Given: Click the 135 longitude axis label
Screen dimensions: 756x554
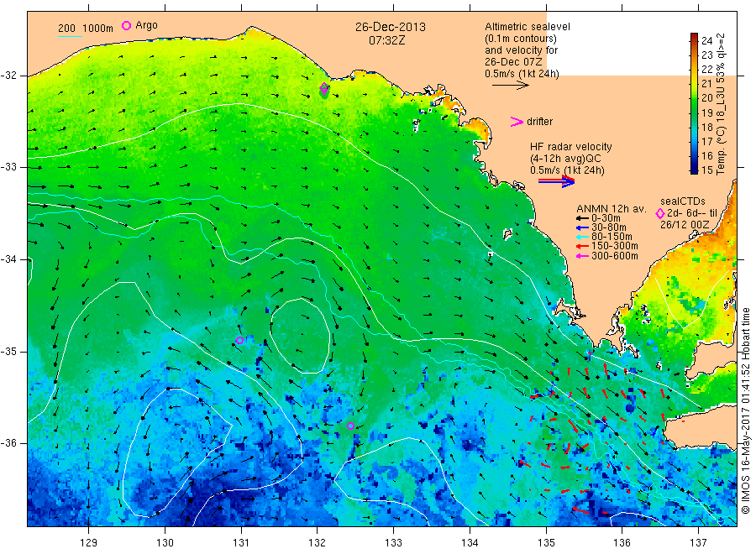Looking at the screenshot, I should 546,542.
